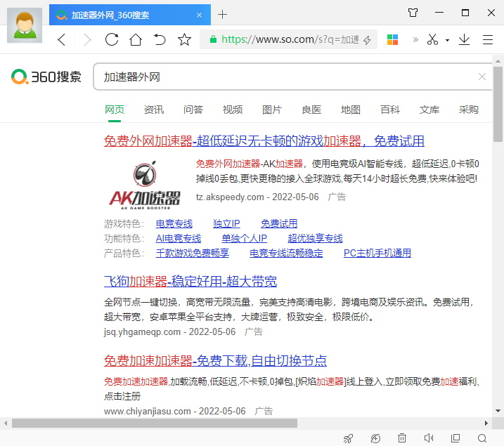Open the downloads icon
Viewport: 504px width, 446px height.
pyautogui.click(x=464, y=39)
